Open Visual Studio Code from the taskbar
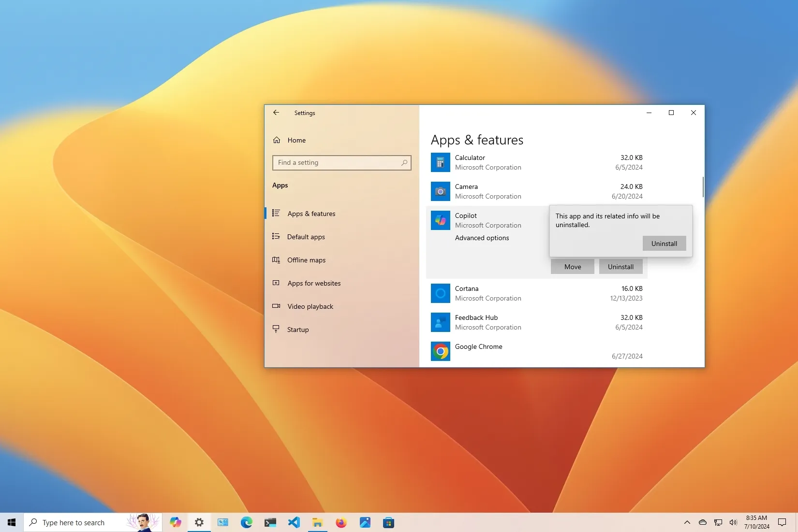The height and width of the screenshot is (532, 798). (294, 522)
